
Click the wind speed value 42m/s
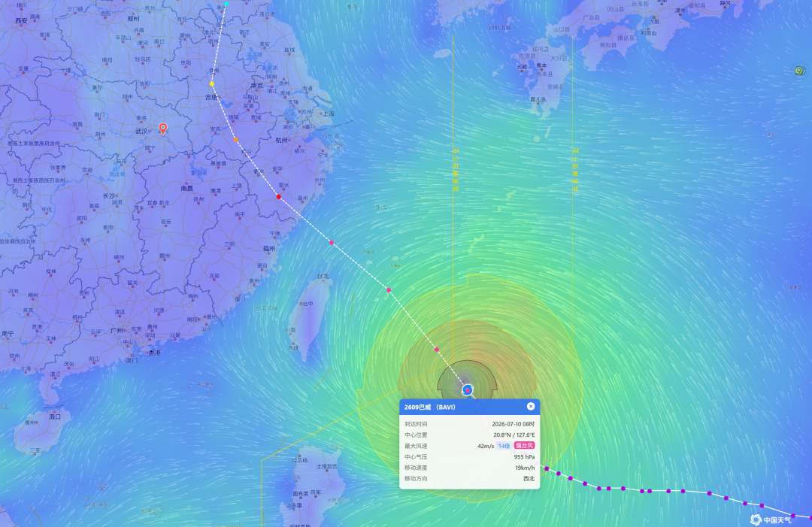[x=486, y=446]
